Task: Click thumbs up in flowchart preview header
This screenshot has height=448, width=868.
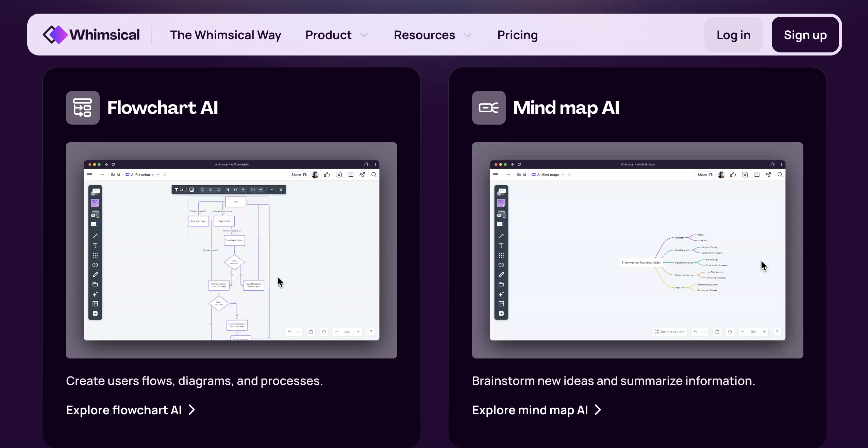Action: tap(327, 175)
